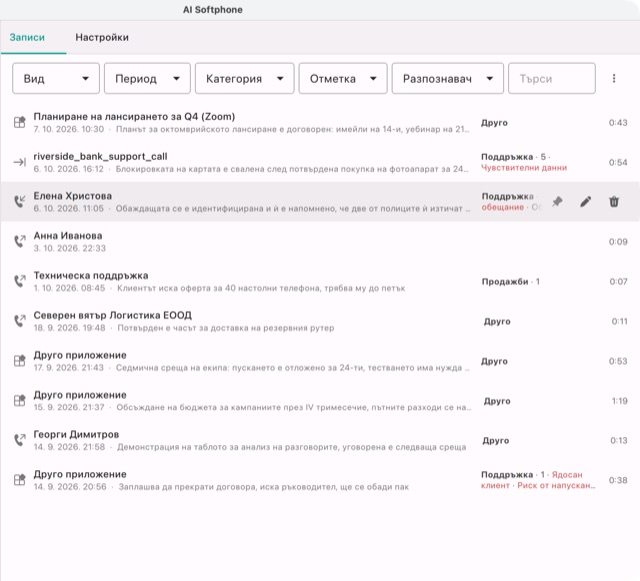Image resolution: width=640 pixels, height=581 pixels.
Task: Click the Чувствителни данни red tag
Action: 524,168
